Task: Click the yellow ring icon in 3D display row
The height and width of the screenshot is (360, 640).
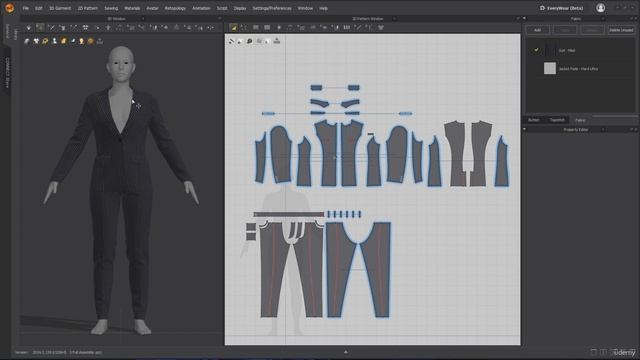Action: point(45,41)
